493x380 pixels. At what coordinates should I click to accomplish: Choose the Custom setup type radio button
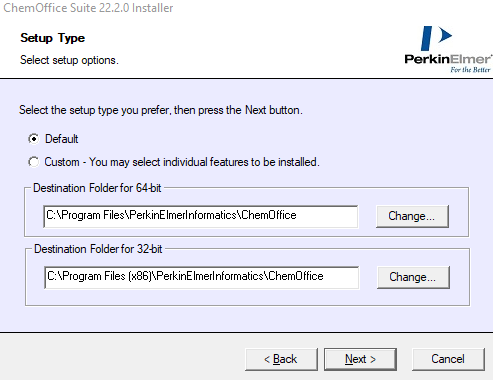(x=34, y=162)
